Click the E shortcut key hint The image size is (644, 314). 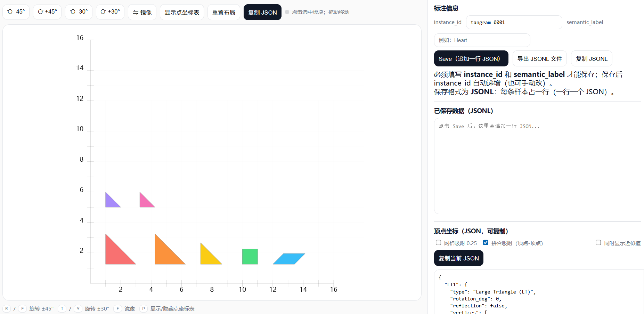coord(22,309)
